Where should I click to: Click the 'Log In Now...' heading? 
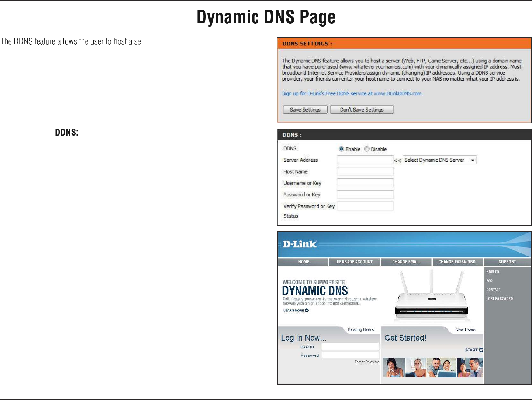click(304, 338)
